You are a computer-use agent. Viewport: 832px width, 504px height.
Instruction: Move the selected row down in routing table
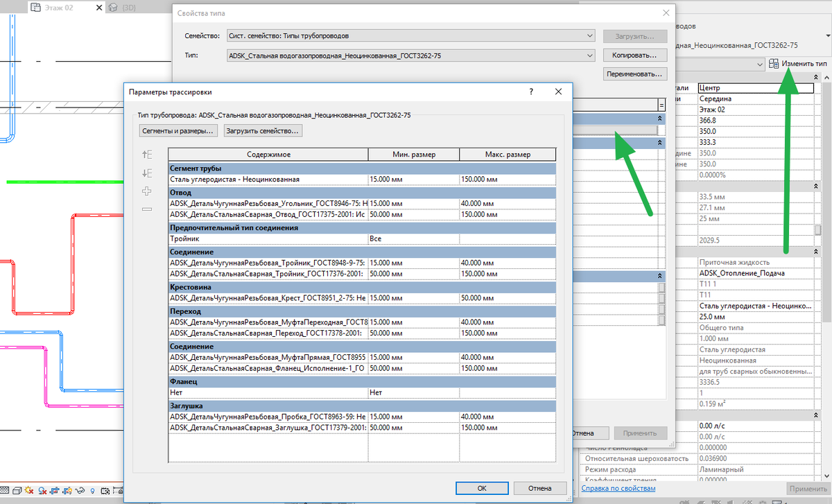[146, 173]
